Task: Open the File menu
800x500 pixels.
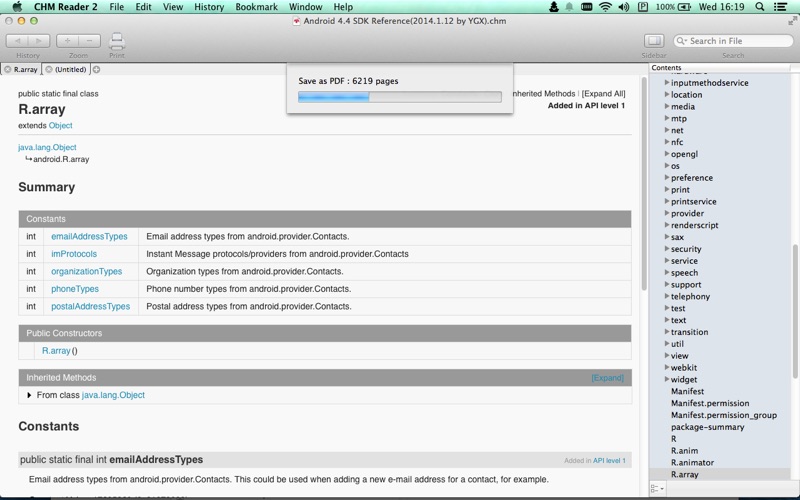Action: point(116,7)
